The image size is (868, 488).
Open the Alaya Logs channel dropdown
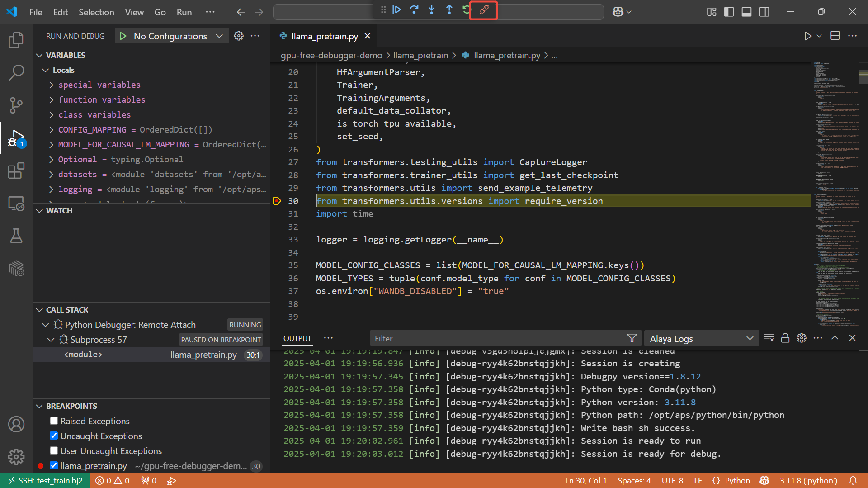[701, 338]
